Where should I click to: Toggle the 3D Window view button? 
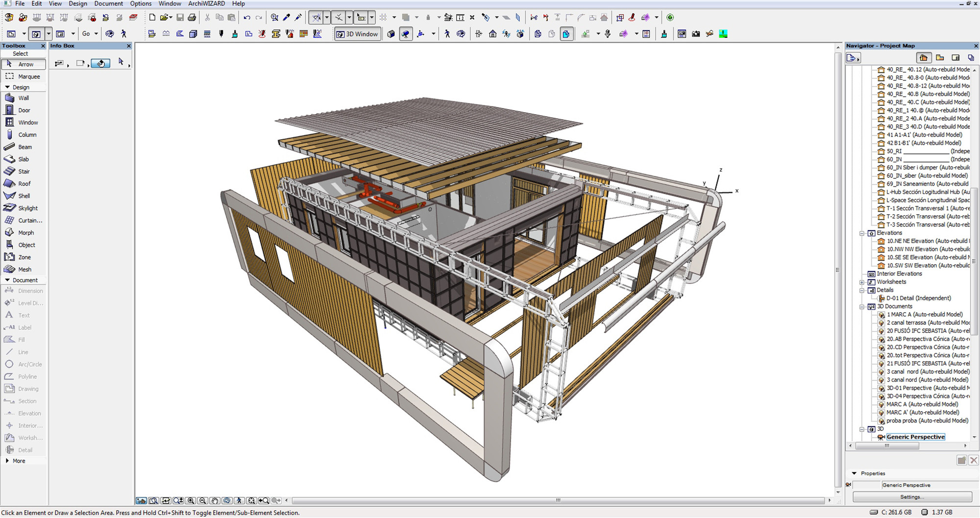[x=358, y=34]
